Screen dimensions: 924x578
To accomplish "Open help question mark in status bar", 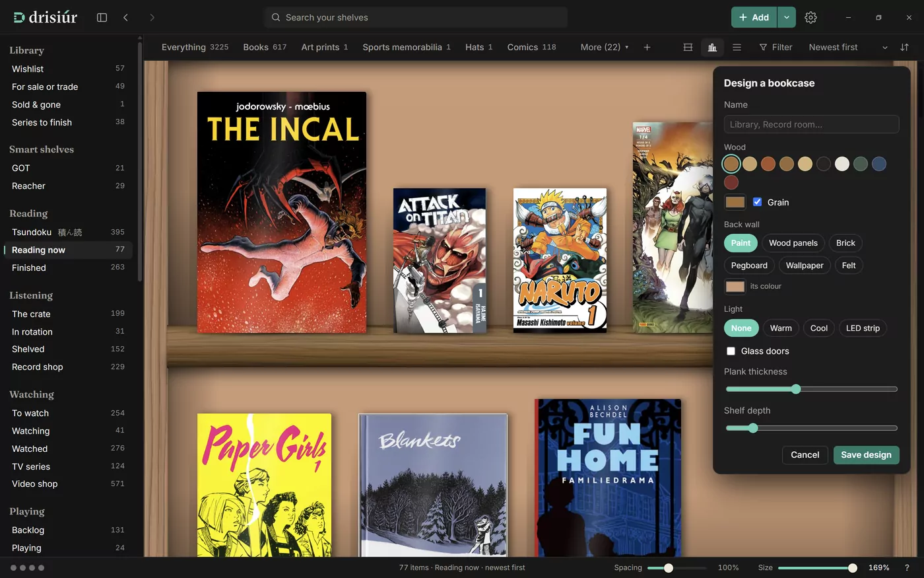I will click(906, 567).
